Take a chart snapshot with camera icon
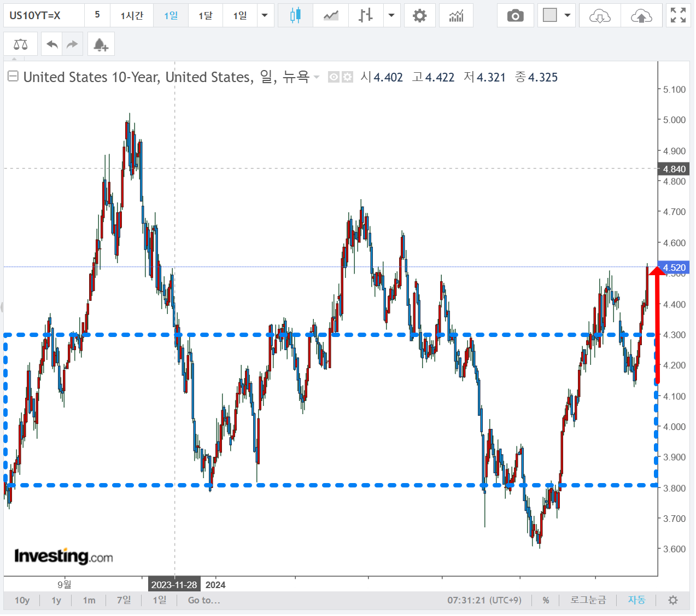 point(515,16)
